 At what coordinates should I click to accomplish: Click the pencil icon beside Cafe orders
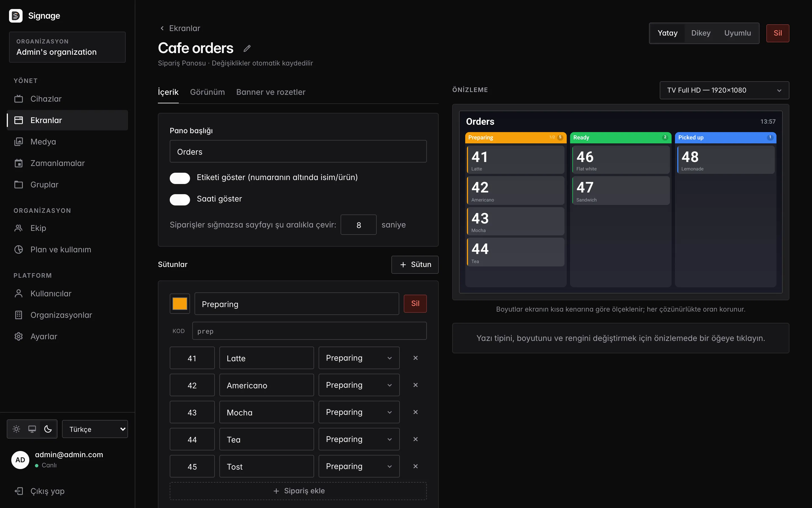pos(247,48)
